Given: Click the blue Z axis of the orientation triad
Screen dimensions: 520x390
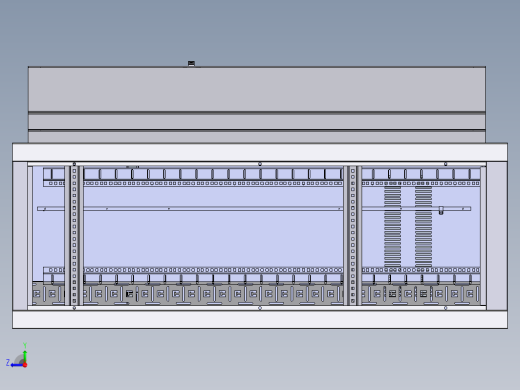Looking at the screenshot, I should (17, 365).
